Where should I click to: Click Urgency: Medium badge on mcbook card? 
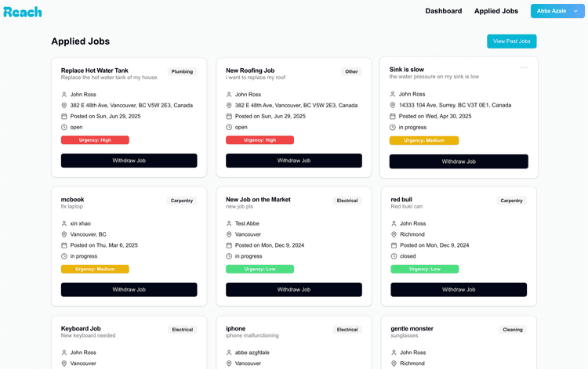click(x=95, y=269)
